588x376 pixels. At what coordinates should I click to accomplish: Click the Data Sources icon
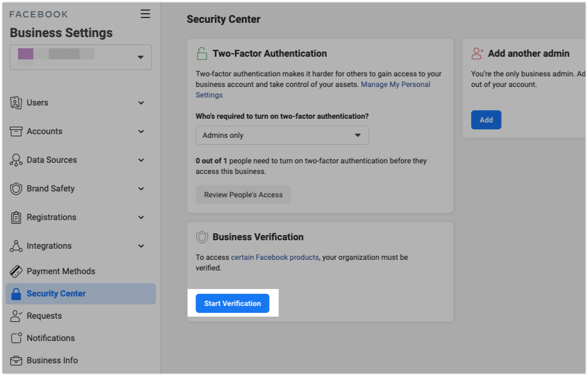click(16, 160)
